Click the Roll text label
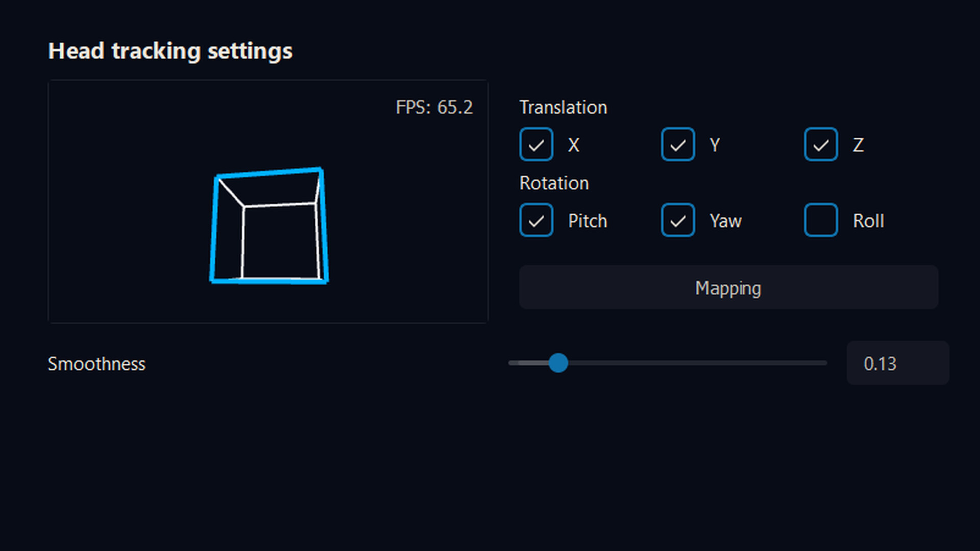Image resolution: width=980 pixels, height=551 pixels. pyautogui.click(x=868, y=221)
